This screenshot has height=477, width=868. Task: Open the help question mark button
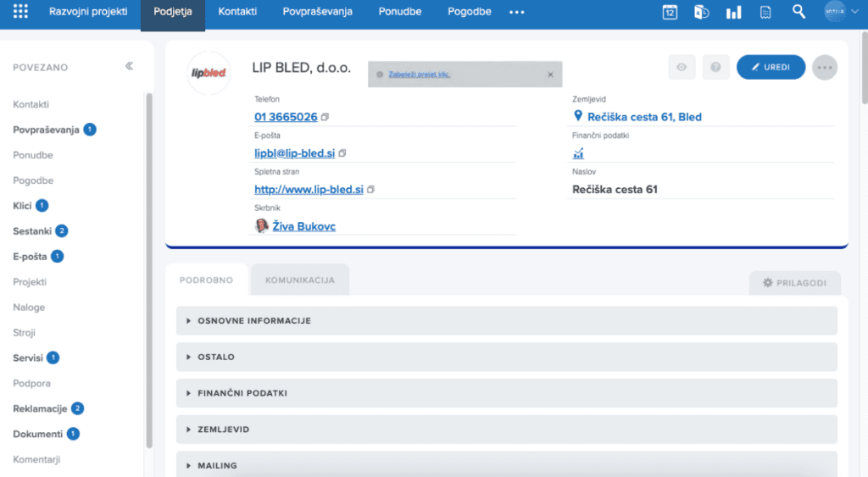(x=715, y=67)
